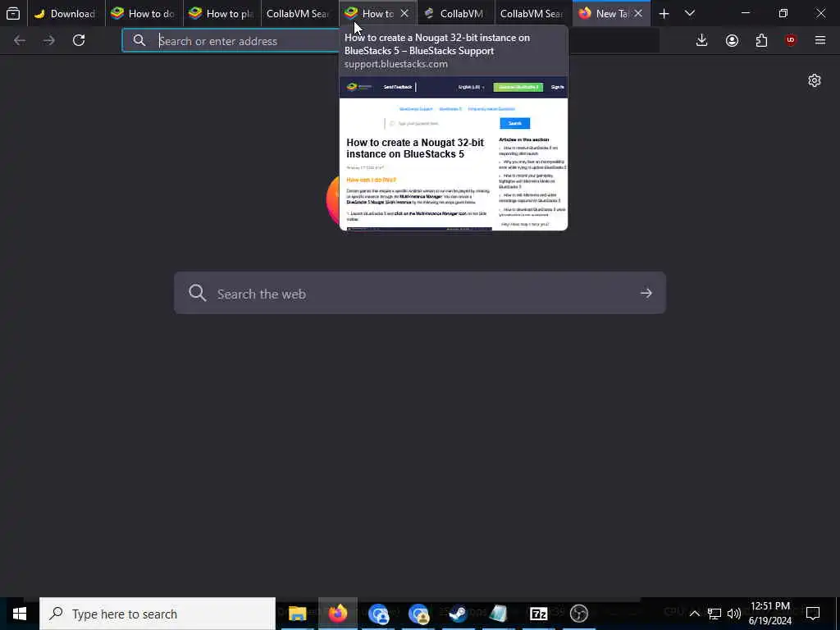Switch to the Download tab
This screenshot has height=630, width=840.
66,13
